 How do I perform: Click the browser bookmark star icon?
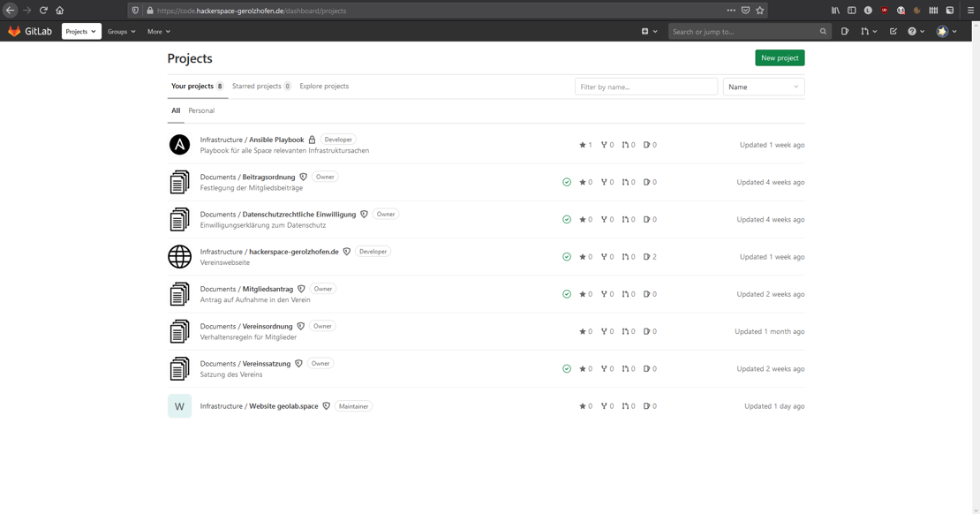tap(759, 10)
